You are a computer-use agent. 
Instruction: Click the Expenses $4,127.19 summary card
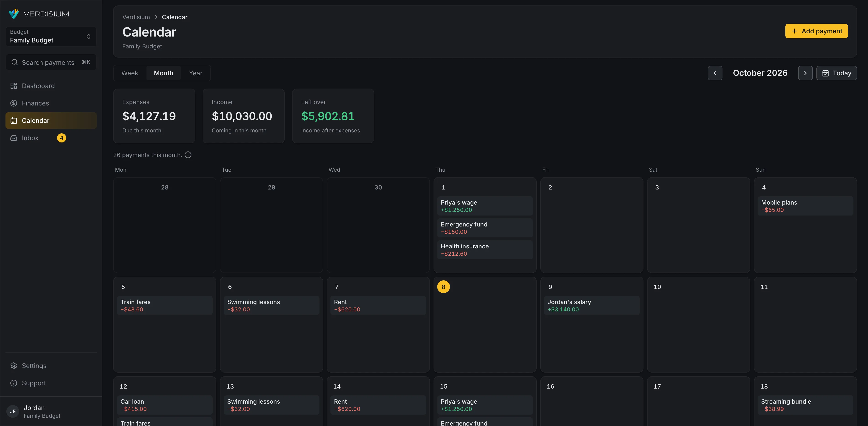[x=154, y=116]
